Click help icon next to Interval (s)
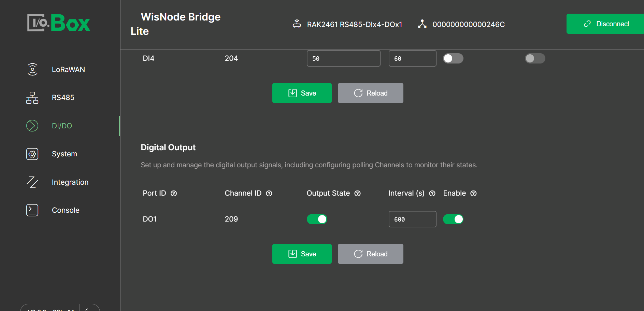This screenshot has height=311, width=644. [x=432, y=194]
